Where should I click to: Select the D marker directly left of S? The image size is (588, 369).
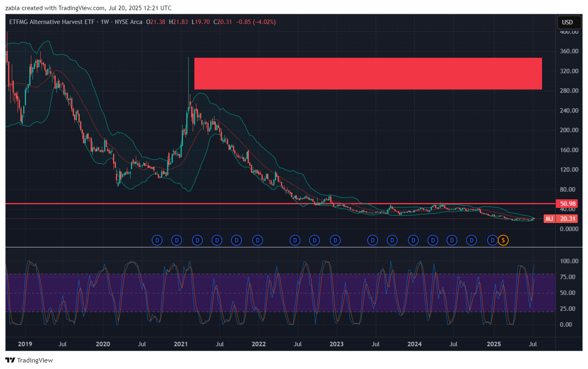492,240
